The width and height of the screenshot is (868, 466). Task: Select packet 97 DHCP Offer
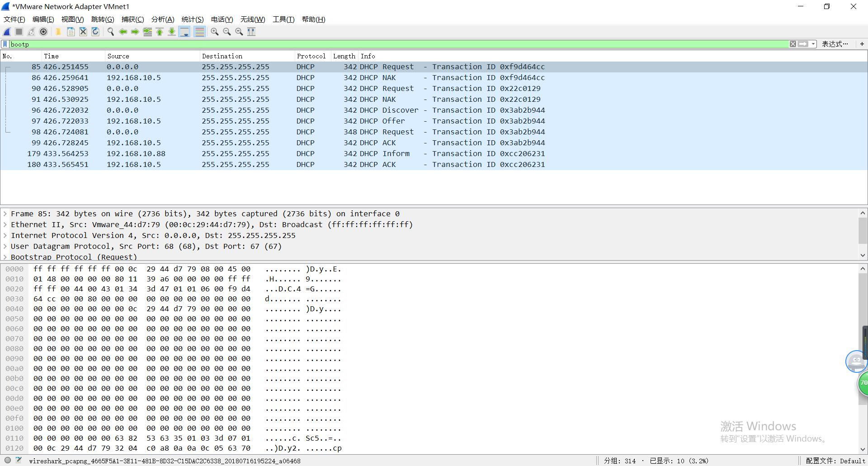pyautogui.click(x=434, y=121)
